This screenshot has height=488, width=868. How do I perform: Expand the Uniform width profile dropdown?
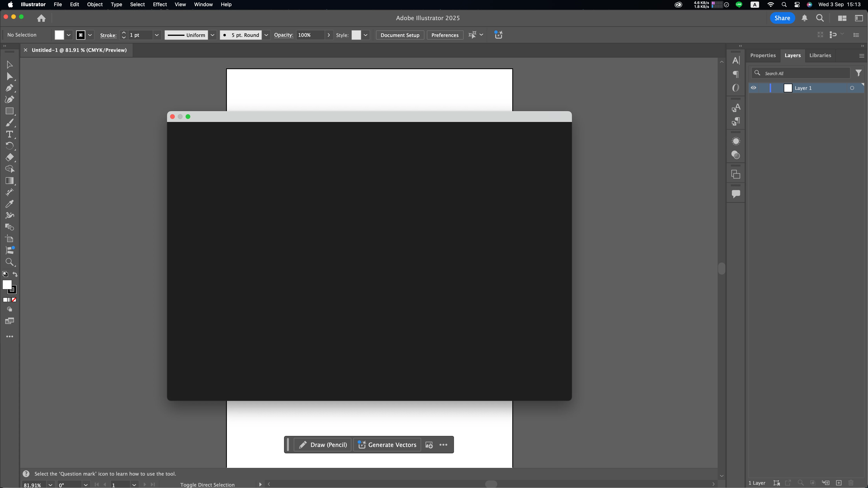coord(212,35)
